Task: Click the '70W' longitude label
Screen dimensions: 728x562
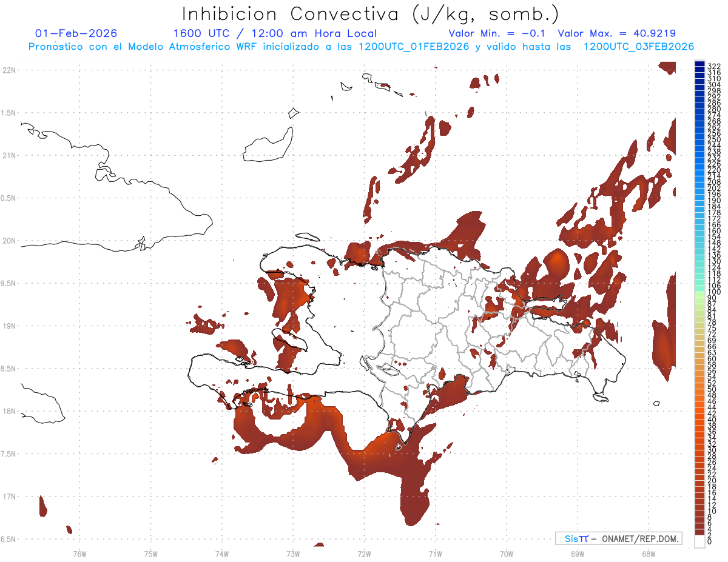Action: pyautogui.click(x=507, y=554)
